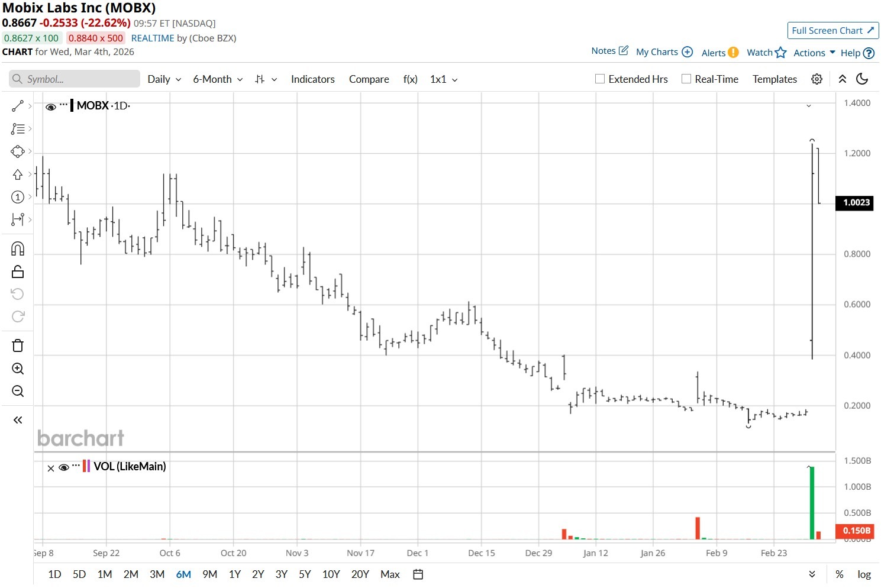The height and width of the screenshot is (588, 881).
Task: Add to My Charts with plus icon
Action: coord(687,52)
